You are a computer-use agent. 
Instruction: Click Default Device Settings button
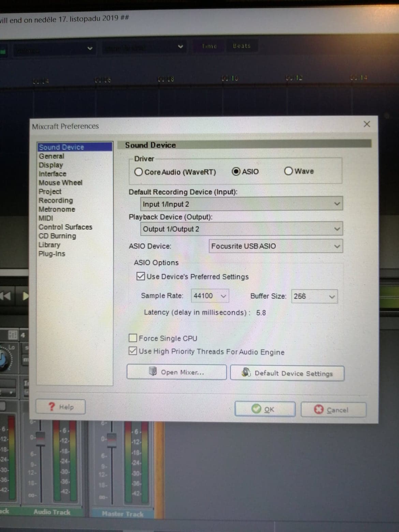[287, 373]
